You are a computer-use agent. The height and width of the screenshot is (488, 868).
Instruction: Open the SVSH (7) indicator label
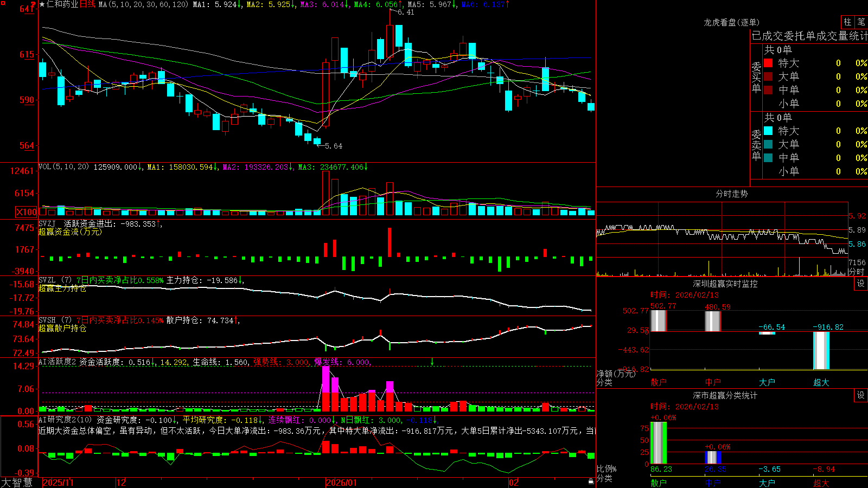click(x=55, y=320)
